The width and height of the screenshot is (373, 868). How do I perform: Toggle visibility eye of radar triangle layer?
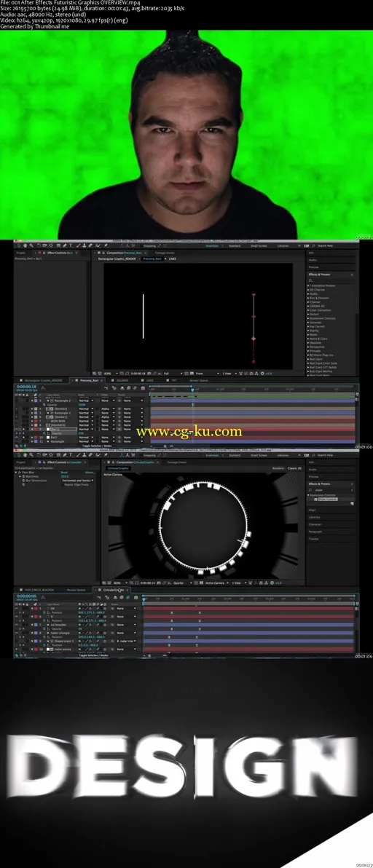pyautogui.click(x=16, y=633)
